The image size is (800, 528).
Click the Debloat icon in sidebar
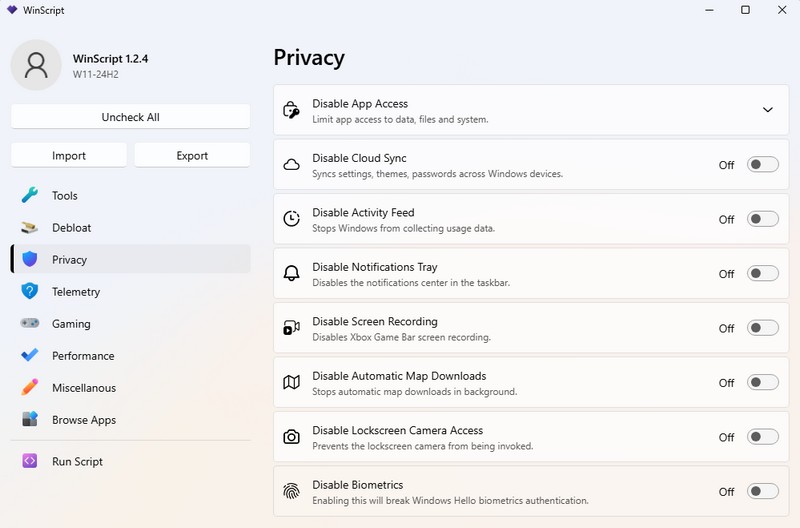[x=30, y=228]
